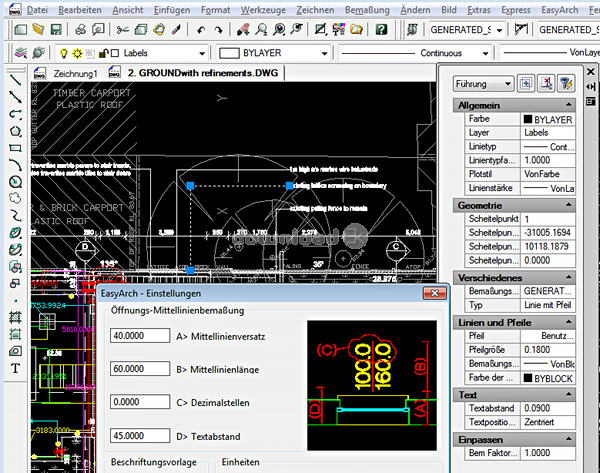Click the match properties brush icon
600x473 pixels.
pyautogui.click(x=176, y=29)
